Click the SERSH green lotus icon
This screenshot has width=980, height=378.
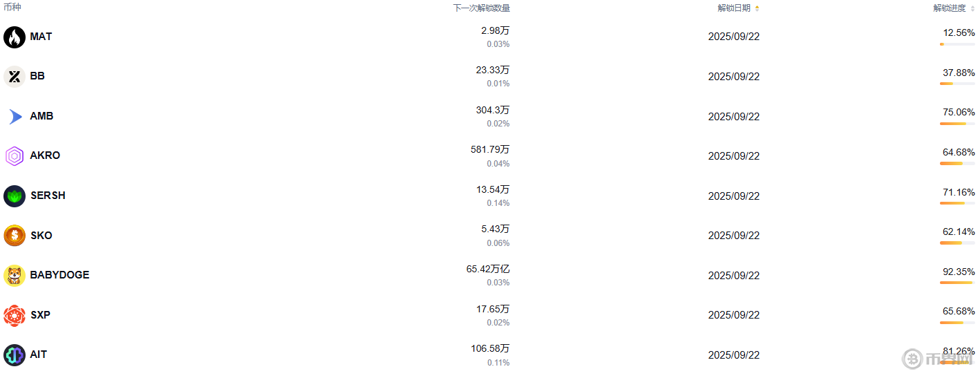[15, 196]
